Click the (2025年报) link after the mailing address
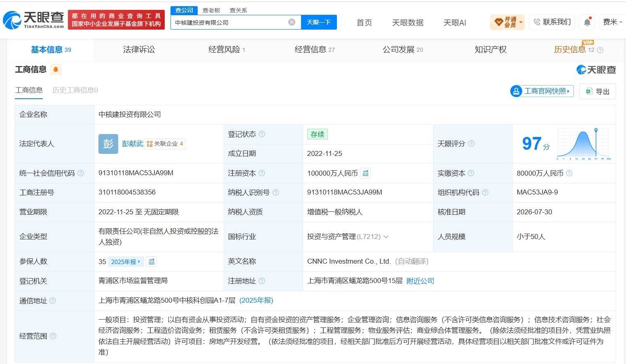 tap(256, 301)
